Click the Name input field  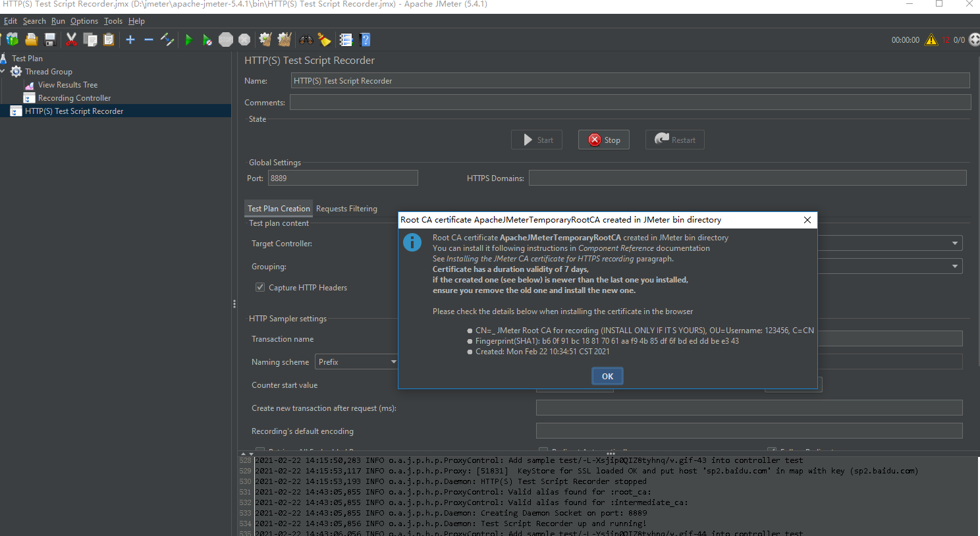click(630, 80)
